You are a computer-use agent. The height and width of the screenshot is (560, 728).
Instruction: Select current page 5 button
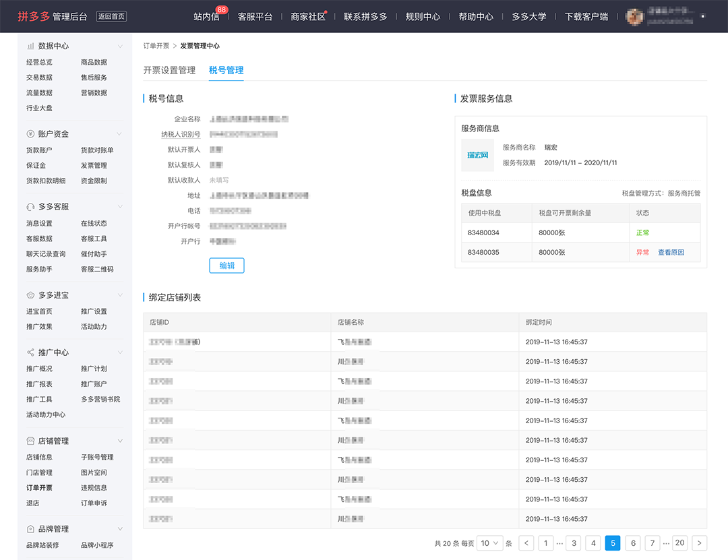(x=613, y=543)
